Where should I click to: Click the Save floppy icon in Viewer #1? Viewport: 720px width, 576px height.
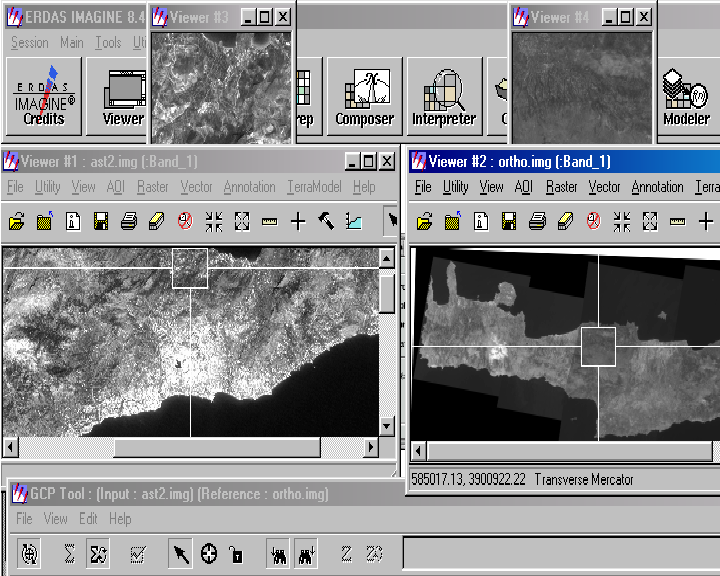click(101, 222)
